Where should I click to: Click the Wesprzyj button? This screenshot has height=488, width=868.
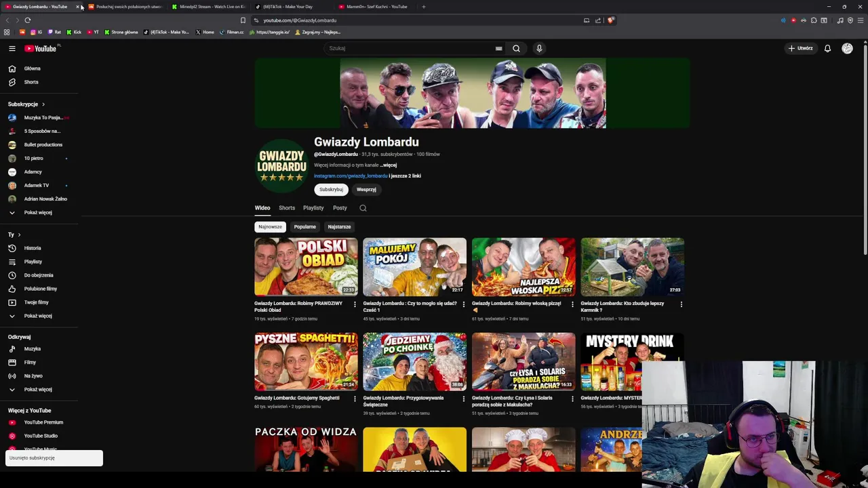coord(366,190)
